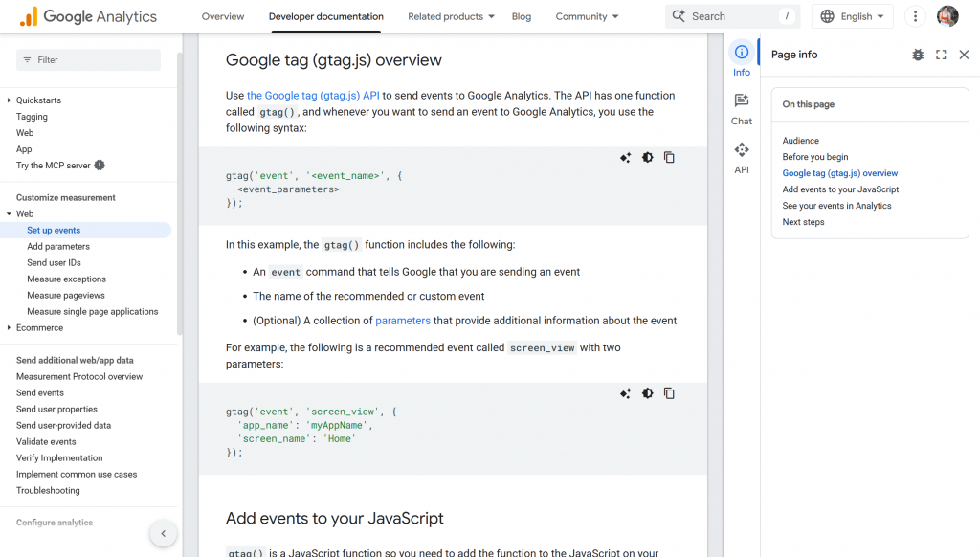Viewport: 980px width, 557px height.
Task: Select the Info panel icon
Action: [x=741, y=59]
